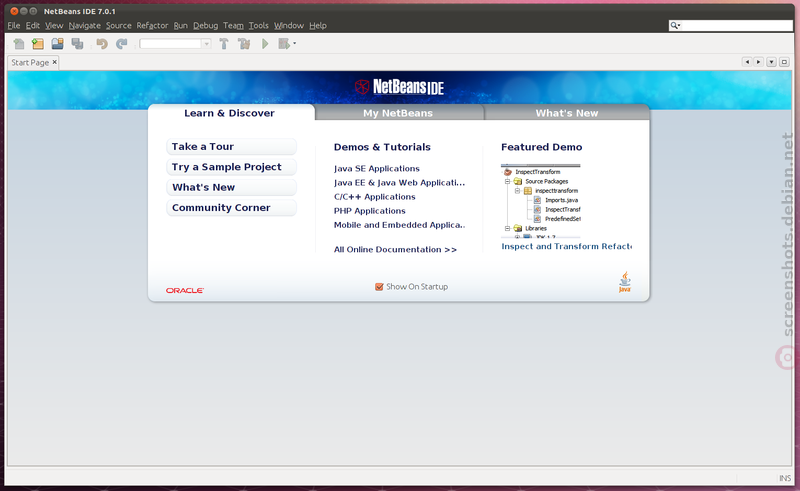Click the New Project toolbar icon

click(38, 44)
